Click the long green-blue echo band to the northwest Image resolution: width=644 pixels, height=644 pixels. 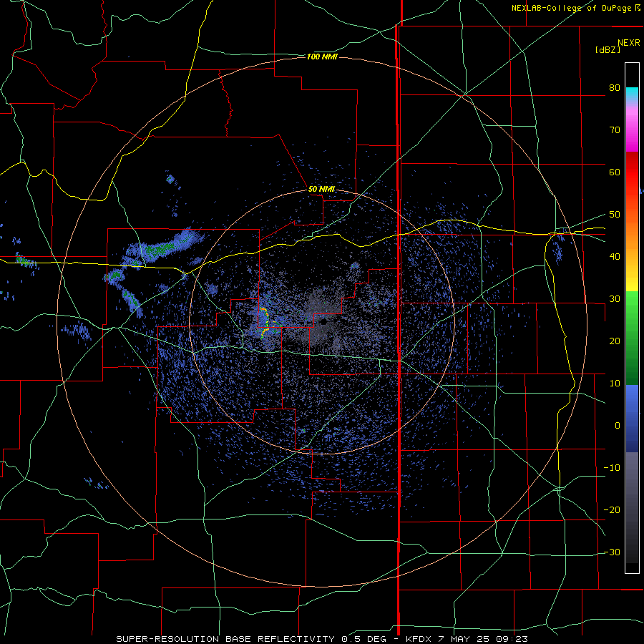(x=165, y=248)
